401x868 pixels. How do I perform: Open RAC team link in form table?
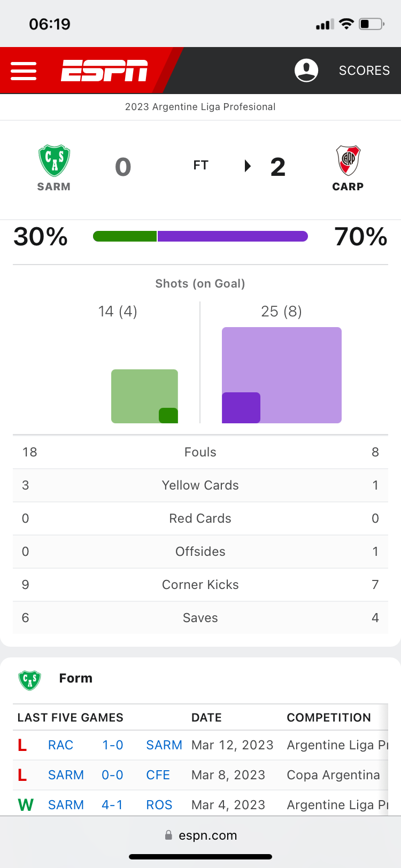(x=60, y=745)
